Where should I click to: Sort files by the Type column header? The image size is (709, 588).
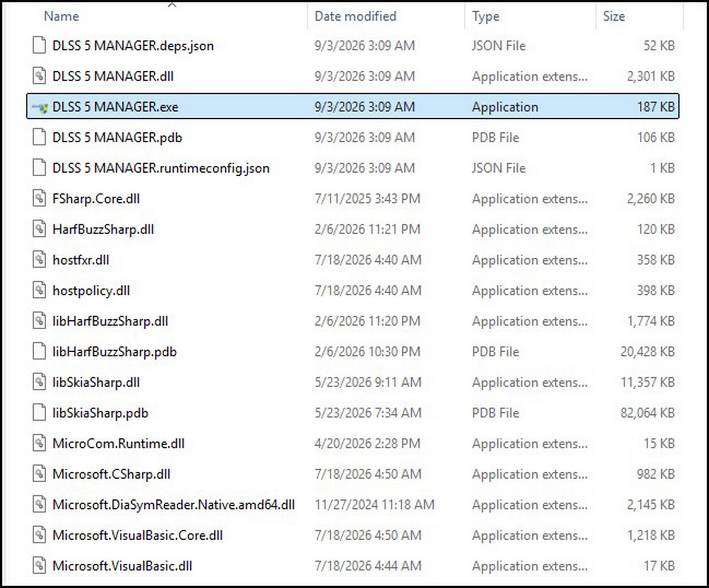[x=486, y=16]
